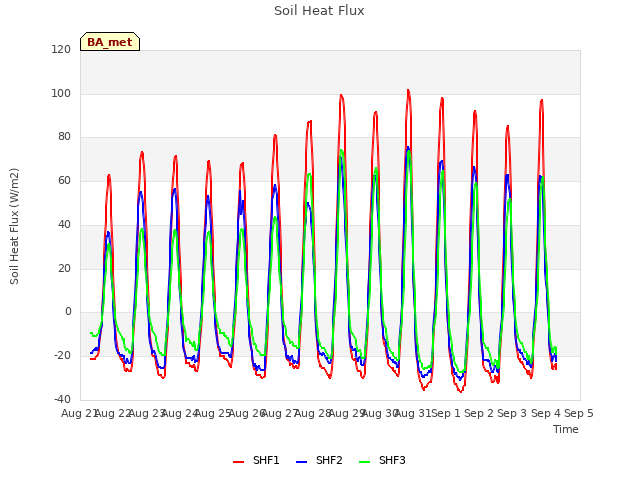Click the -40 y-axis label
This screenshot has width=640, height=480.
[62, 399]
